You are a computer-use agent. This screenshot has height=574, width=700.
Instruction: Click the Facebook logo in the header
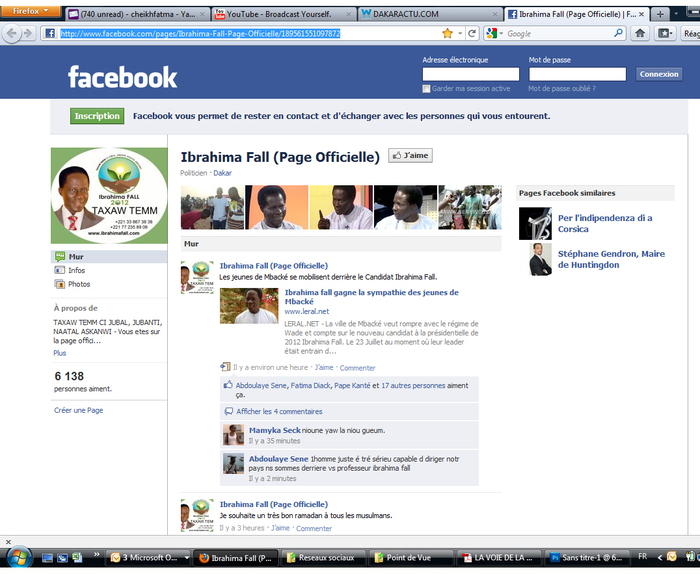pos(122,77)
